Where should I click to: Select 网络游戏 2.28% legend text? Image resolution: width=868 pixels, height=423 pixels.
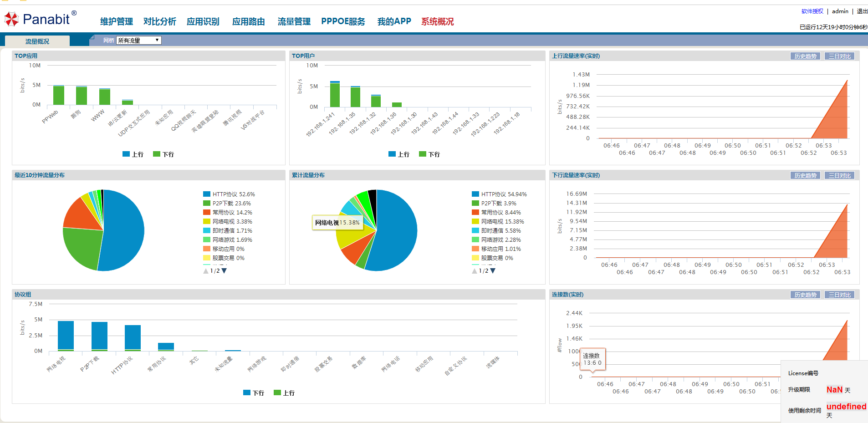[x=501, y=240]
